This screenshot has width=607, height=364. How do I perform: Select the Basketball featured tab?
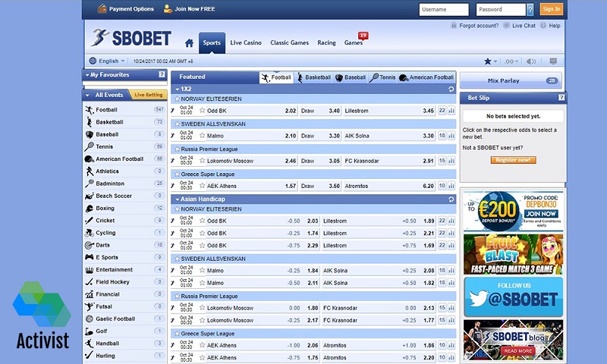pyautogui.click(x=314, y=77)
